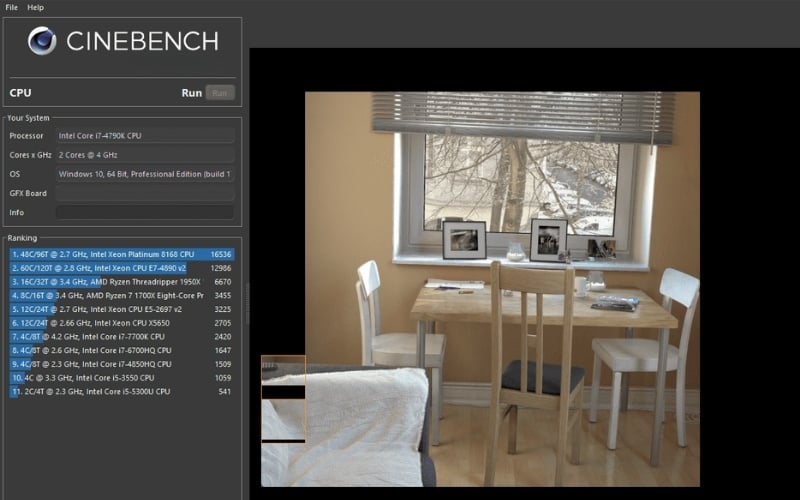
Task: Click the greyed-out CPU Run button
Action: point(220,93)
